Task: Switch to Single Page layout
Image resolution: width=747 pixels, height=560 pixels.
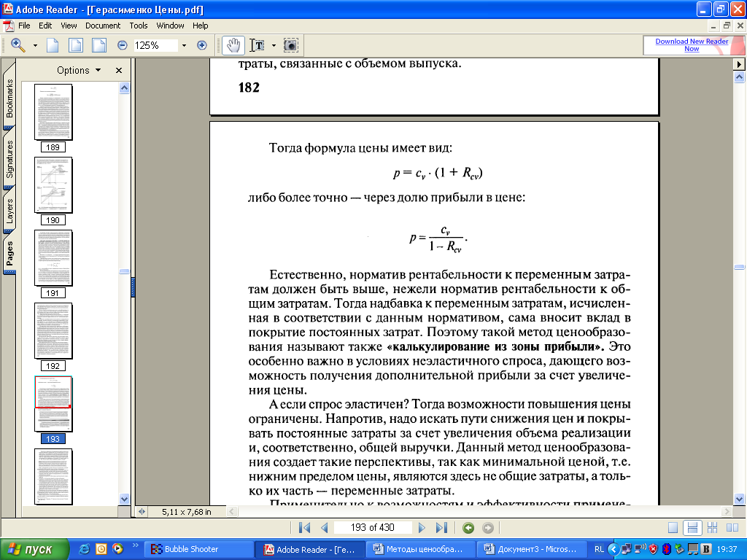Action: coord(673,528)
